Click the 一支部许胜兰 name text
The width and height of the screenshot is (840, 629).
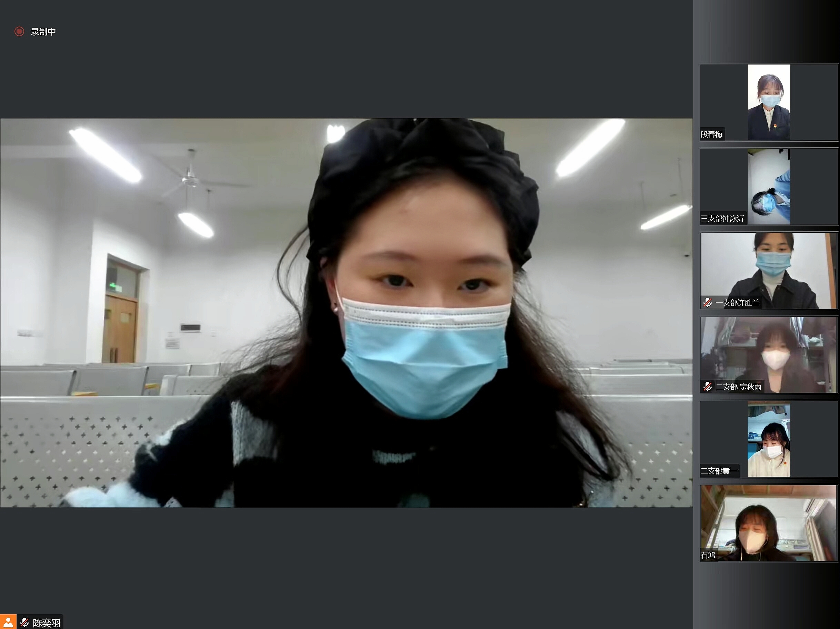tap(738, 303)
